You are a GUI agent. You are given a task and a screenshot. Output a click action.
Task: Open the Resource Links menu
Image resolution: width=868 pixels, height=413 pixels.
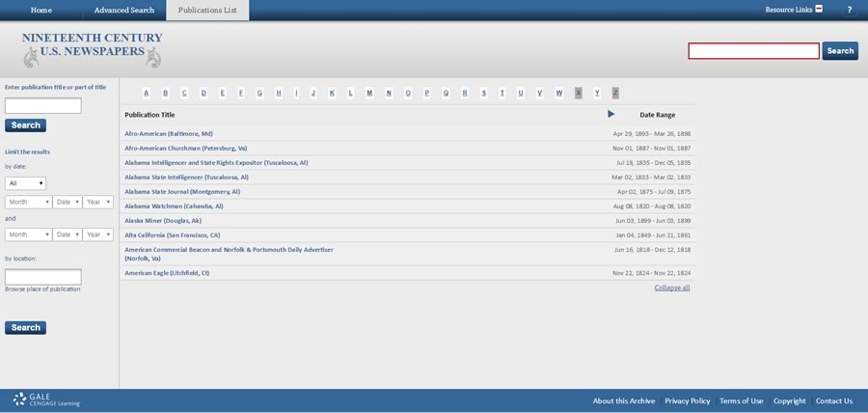(x=789, y=10)
